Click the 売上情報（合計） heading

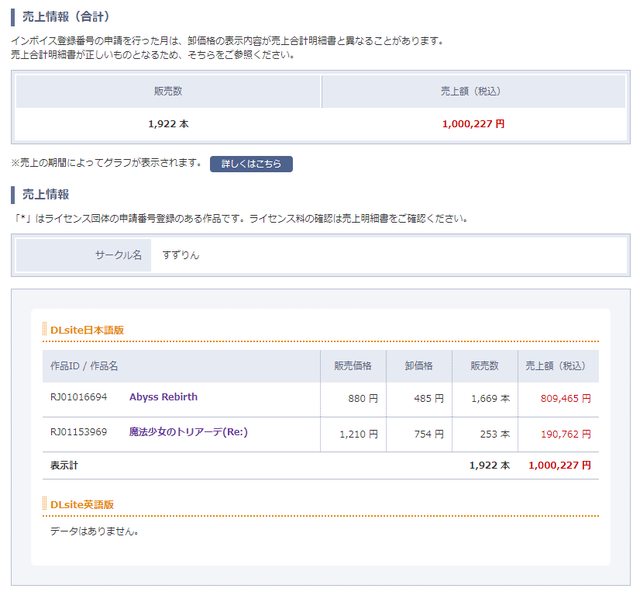coord(66,17)
